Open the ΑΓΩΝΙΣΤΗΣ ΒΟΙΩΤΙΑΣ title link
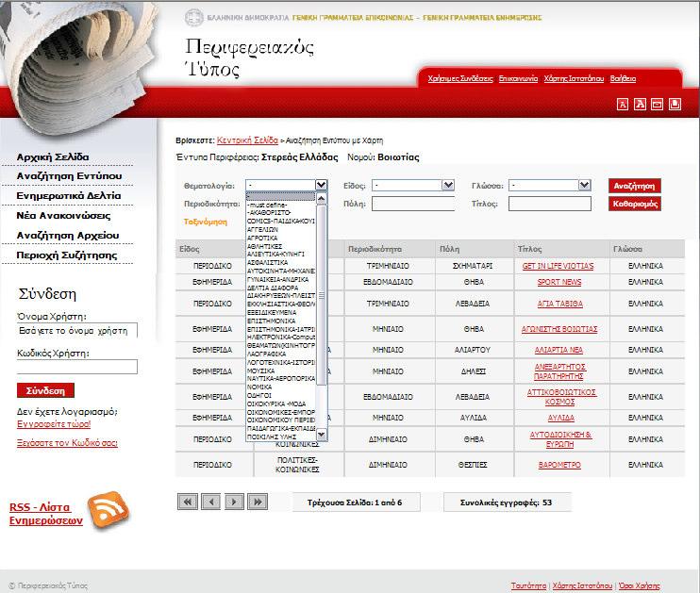 [559, 329]
